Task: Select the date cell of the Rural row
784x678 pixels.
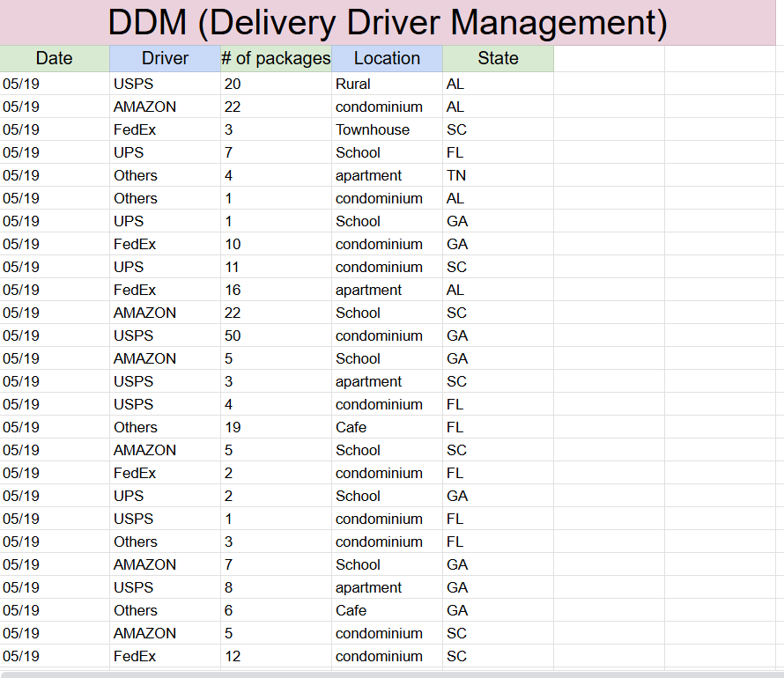Action: pos(55,84)
